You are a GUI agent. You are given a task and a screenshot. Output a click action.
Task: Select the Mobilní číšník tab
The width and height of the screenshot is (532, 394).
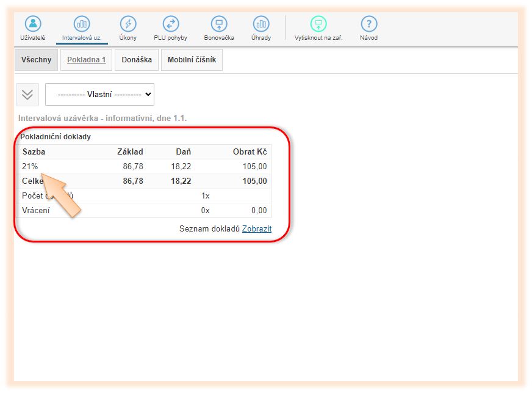coord(192,60)
